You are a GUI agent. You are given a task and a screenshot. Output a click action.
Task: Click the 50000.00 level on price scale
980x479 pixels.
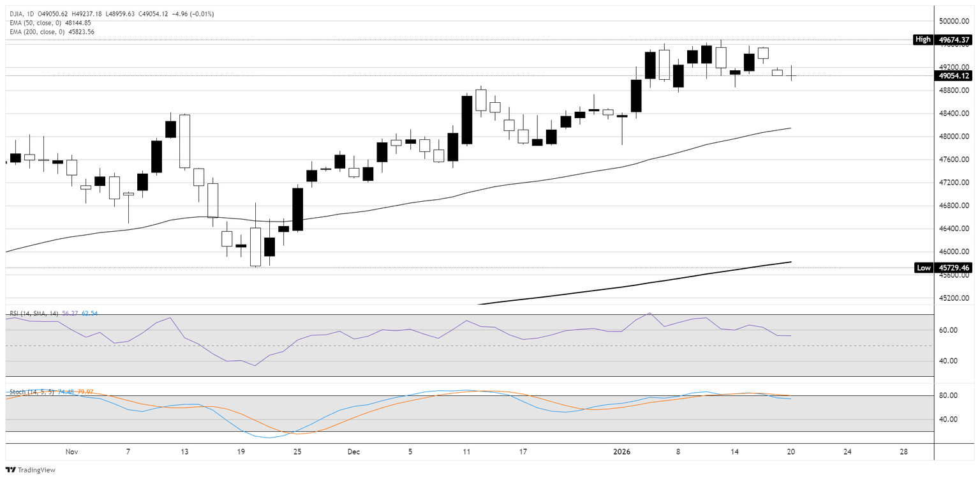click(954, 21)
